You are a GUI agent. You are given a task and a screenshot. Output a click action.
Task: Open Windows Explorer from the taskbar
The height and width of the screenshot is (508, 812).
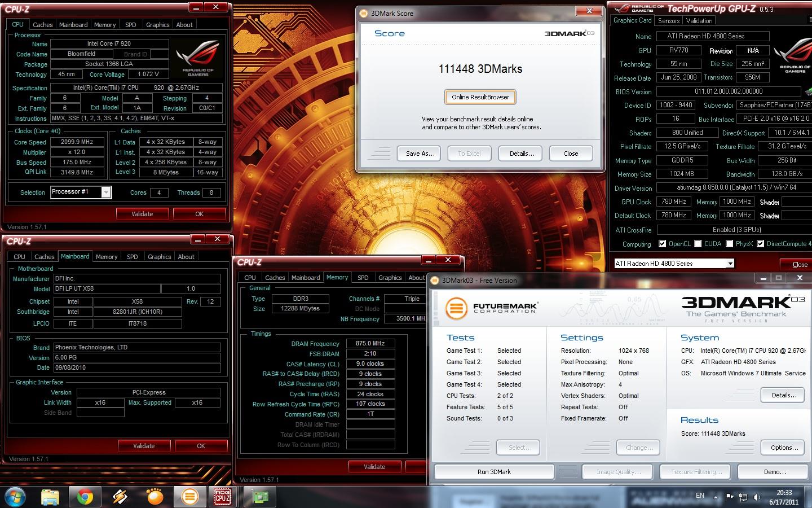click(50, 497)
